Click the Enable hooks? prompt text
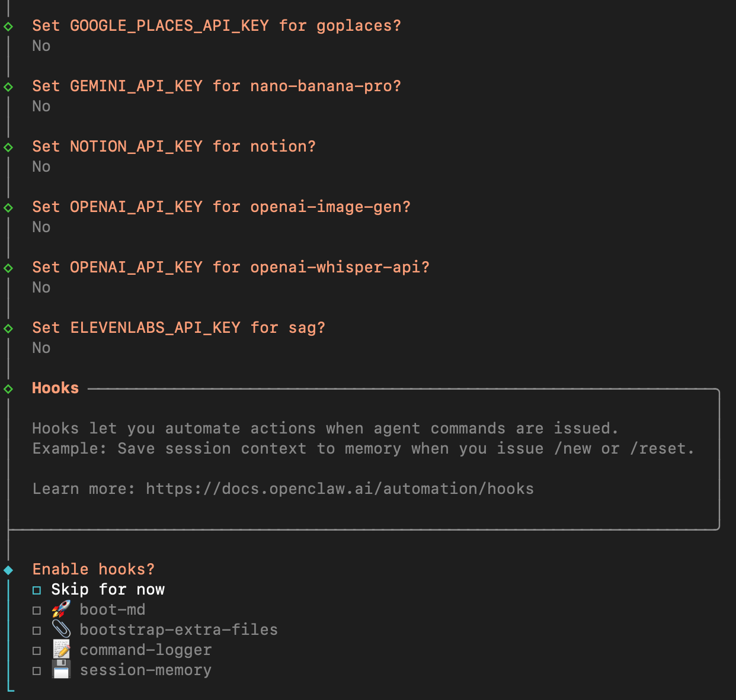This screenshot has height=700, width=736. (x=93, y=569)
